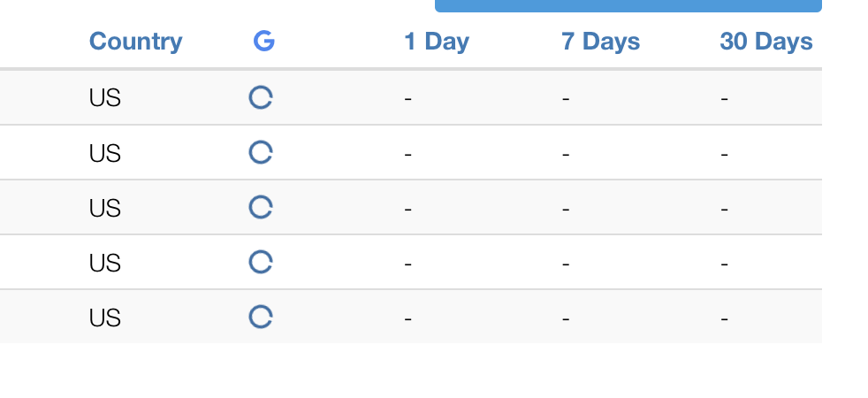
Task: Click the loading spinner in the first row
Action: tap(261, 98)
